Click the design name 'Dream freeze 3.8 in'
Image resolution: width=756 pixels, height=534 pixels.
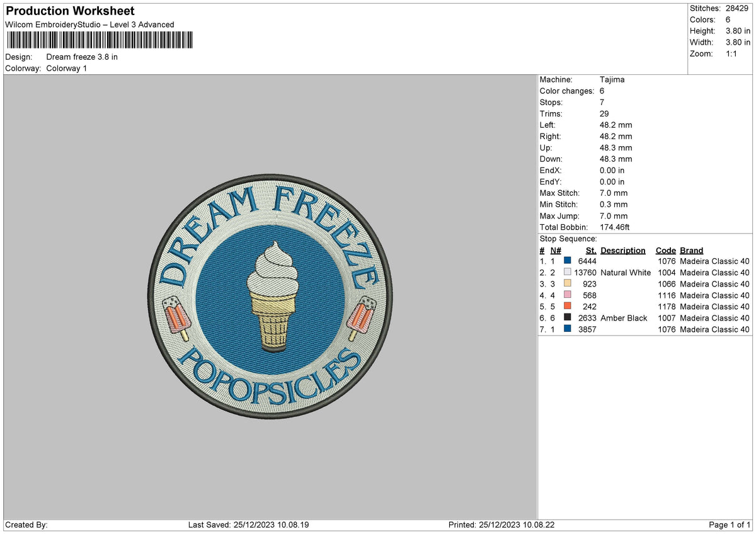(82, 57)
